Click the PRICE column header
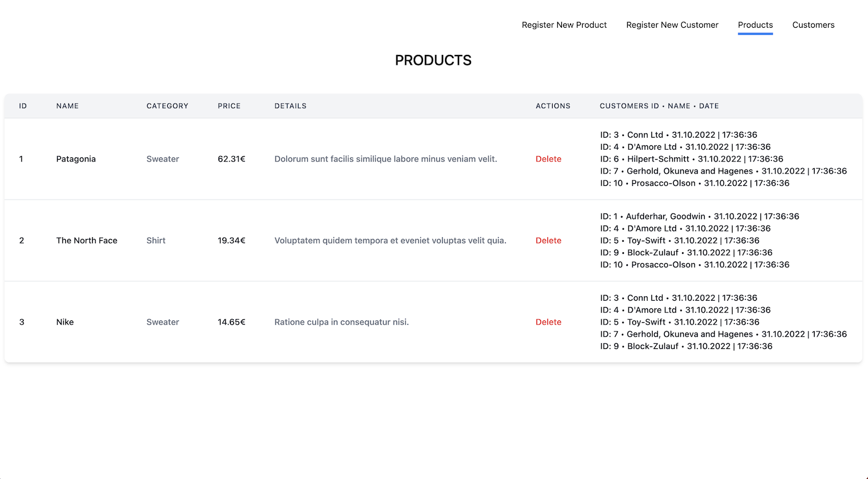 (x=229, y=106)
